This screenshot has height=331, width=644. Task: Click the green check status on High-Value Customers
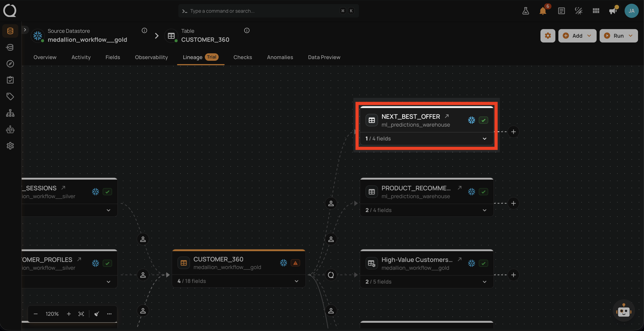(483, 263)
